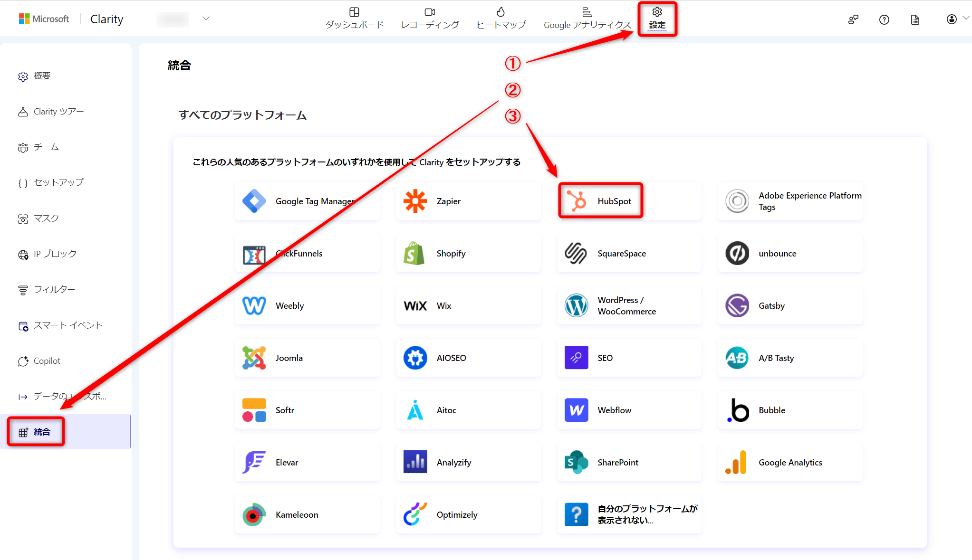The image size is (972, 560).
Task: Switch to the ヒートマップ tab
Action: [501, 18]
